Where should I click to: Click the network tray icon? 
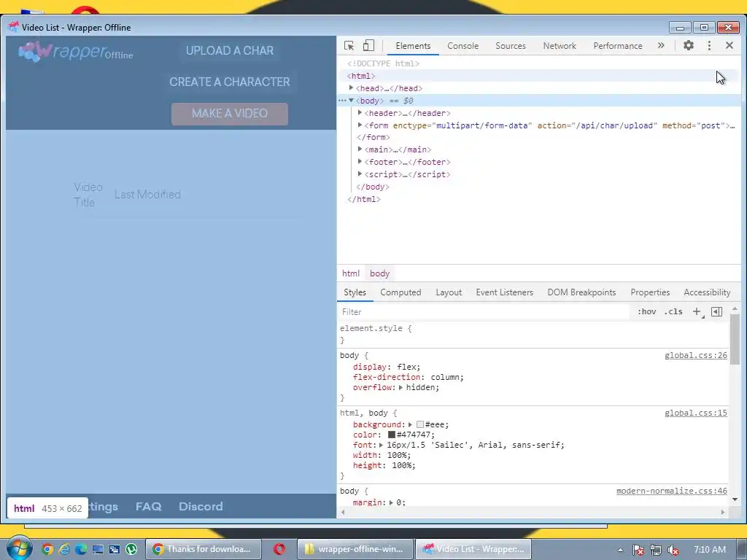click(x=656, y=550)
